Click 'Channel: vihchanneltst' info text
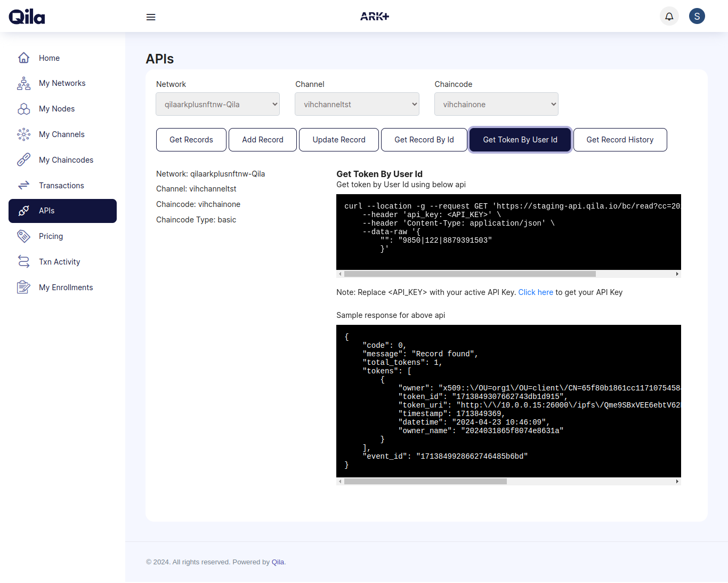This screenshot has width=728, height=583. tap(196, 189)
